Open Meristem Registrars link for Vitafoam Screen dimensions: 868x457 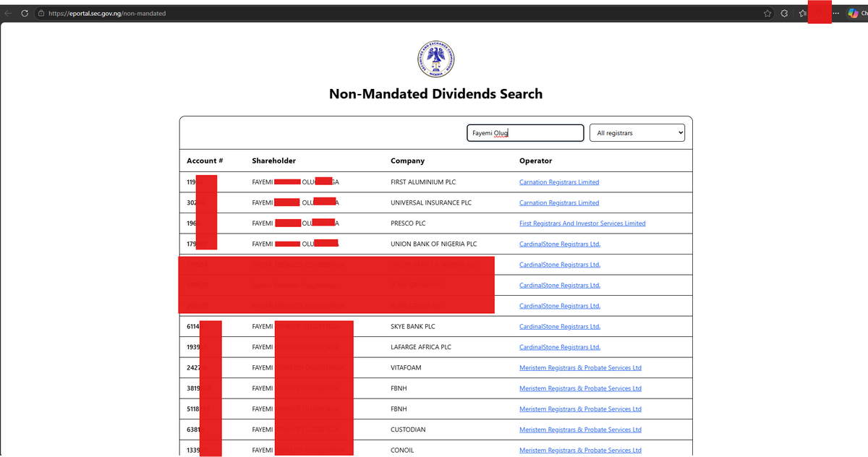tap(580, 368)
